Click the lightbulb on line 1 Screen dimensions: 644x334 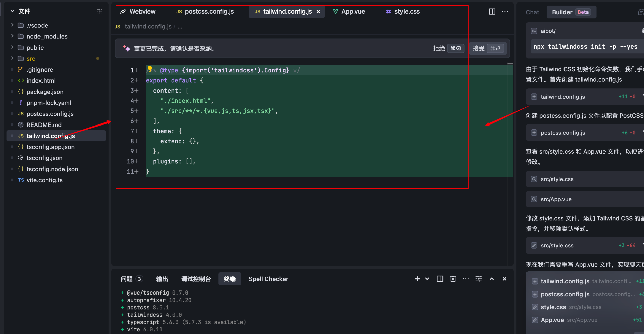coord(150,68)
